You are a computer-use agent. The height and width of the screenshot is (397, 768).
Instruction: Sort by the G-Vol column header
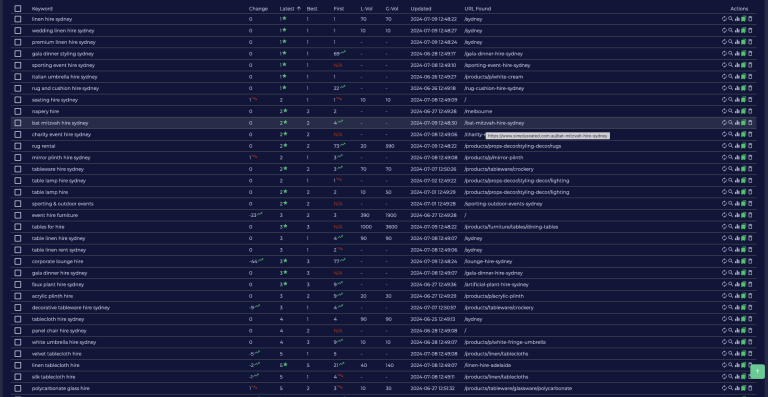click(x=391, y=8)
